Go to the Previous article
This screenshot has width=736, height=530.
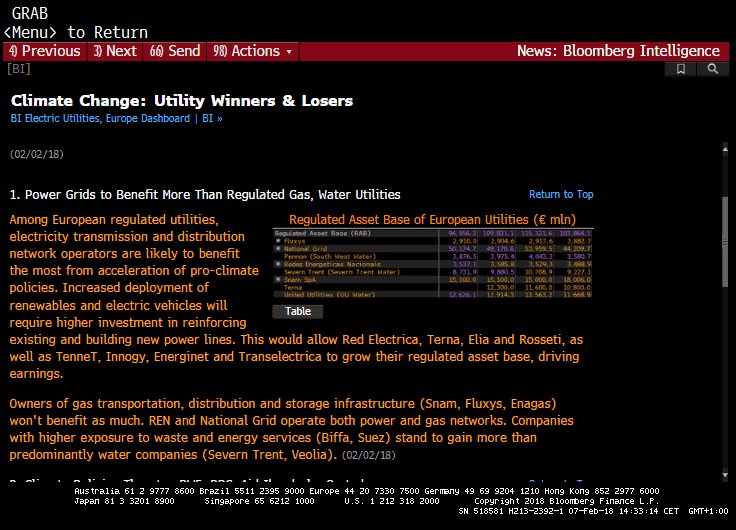pos(45,51)
